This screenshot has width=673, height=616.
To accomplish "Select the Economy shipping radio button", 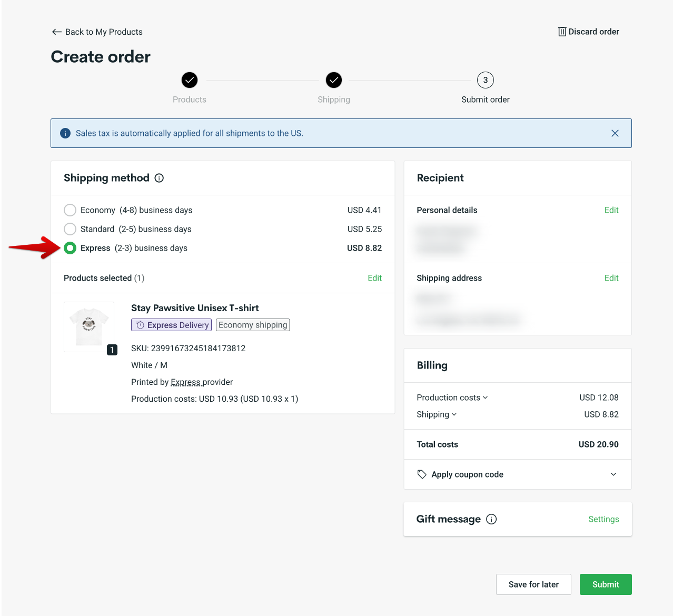I will (70, 210).
